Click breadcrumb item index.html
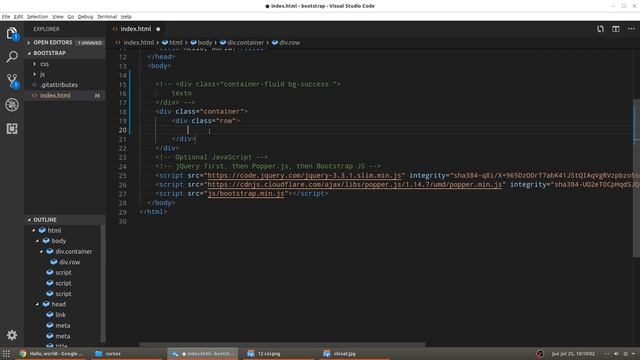Screen dimensions: 640x360 pyautogui.click(x=135, y=42)
